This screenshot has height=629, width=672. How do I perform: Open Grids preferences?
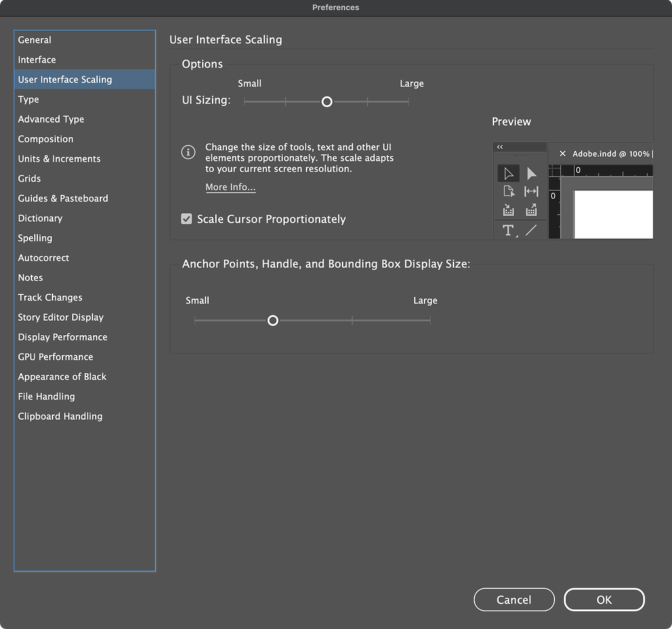[85, 178]
